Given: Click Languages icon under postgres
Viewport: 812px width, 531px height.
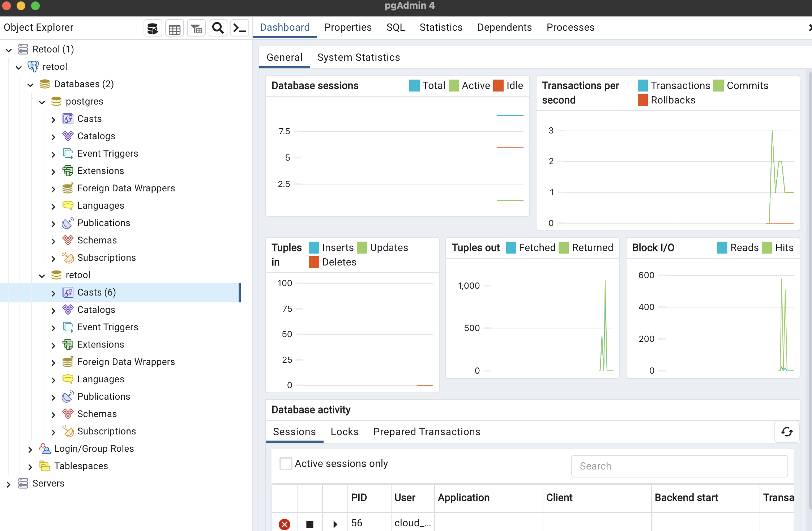Looking at the screenshot, I should [68, 205].
